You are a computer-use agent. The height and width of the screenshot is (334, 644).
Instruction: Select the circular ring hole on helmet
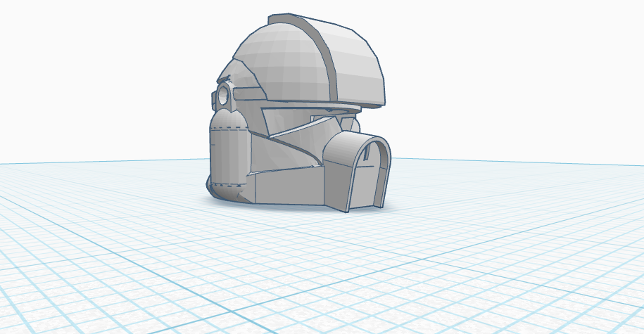223,96
